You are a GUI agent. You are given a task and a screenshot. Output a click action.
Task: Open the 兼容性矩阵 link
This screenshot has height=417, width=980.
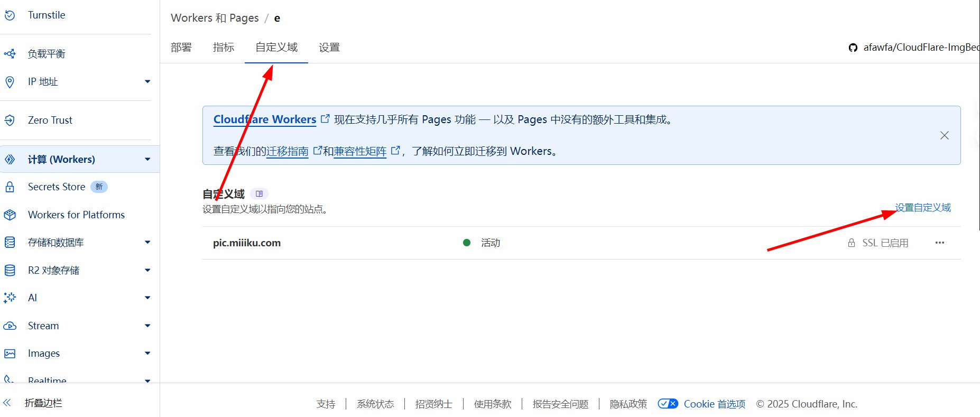click(360, 151)
